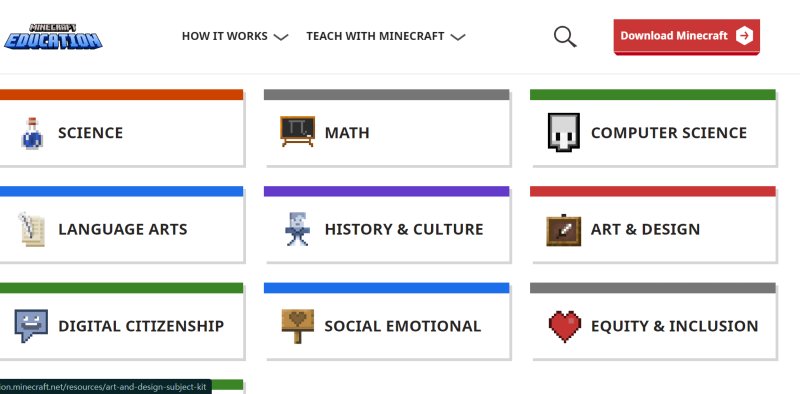
Task: Click the painting Art & Design icon
Action: coord(563,230)
